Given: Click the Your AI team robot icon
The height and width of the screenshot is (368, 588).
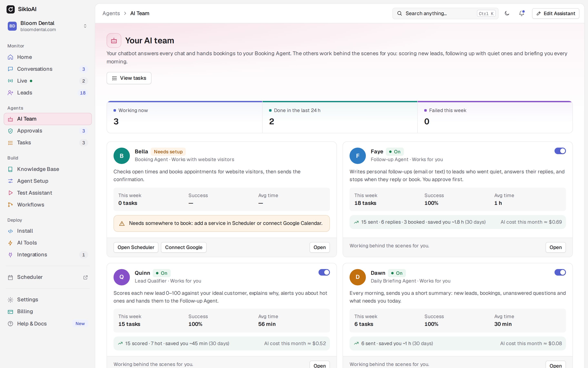Looking at the screenshot, I should (114, 40).
